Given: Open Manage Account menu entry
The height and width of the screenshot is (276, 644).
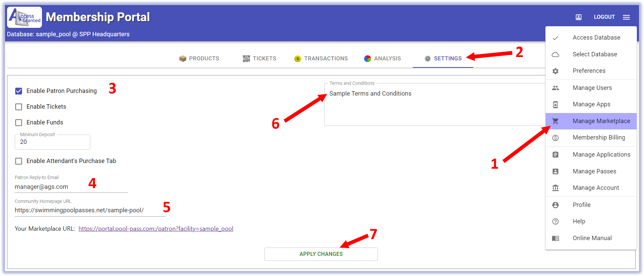Looking at the screenshot, I should click(591, 188).
